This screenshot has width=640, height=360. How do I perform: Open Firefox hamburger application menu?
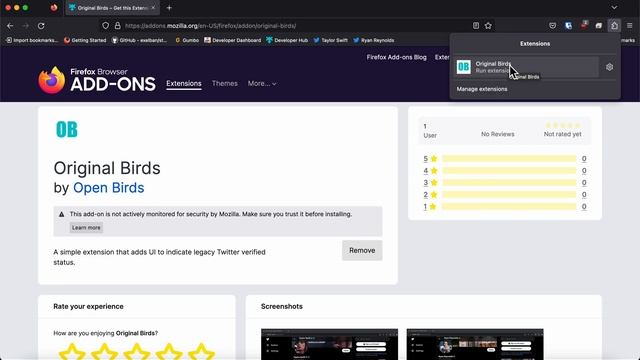(630, 26)
